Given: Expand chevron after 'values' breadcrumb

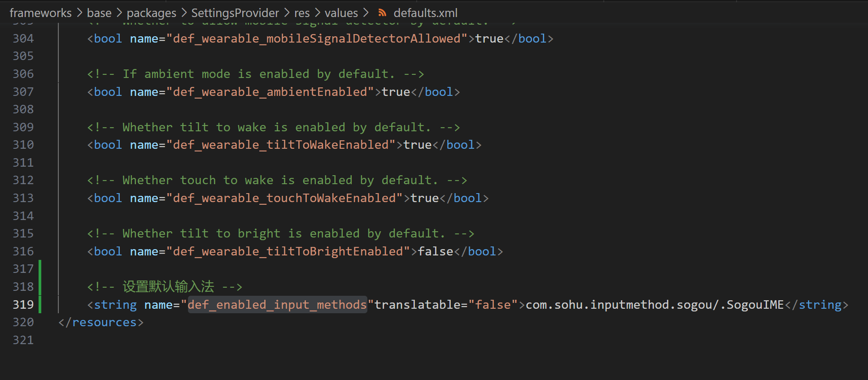Looking at the screenshot, I should tap(366, 13).
